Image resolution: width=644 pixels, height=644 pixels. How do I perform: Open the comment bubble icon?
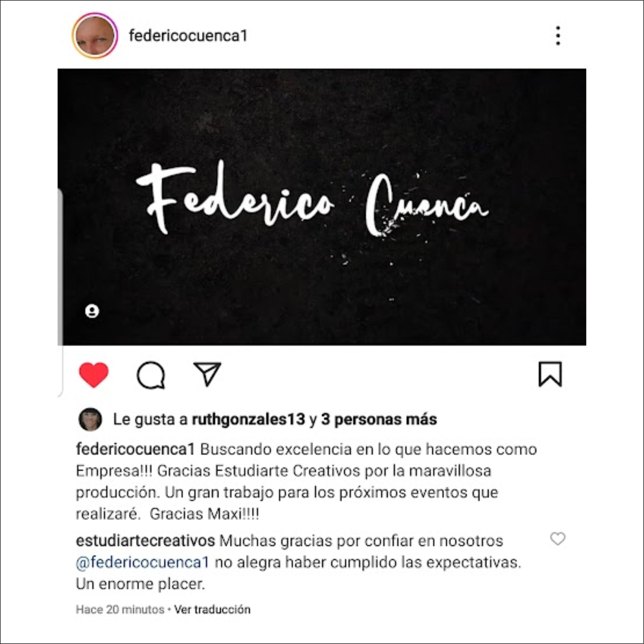click(151, 375)
